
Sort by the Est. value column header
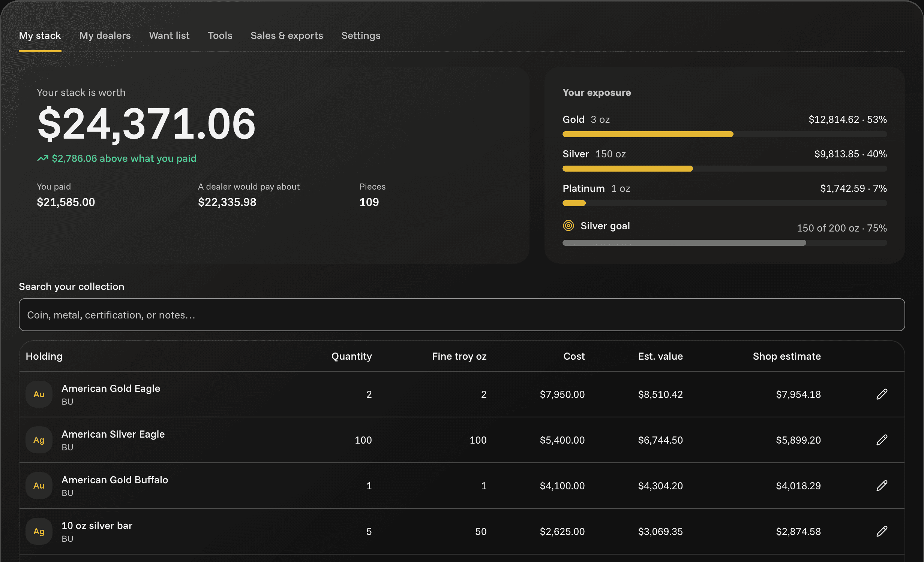pos(660,356)
